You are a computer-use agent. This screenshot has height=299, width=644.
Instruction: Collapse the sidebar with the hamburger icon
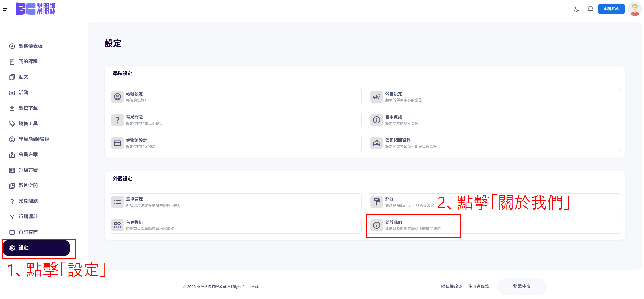[5, 9]
